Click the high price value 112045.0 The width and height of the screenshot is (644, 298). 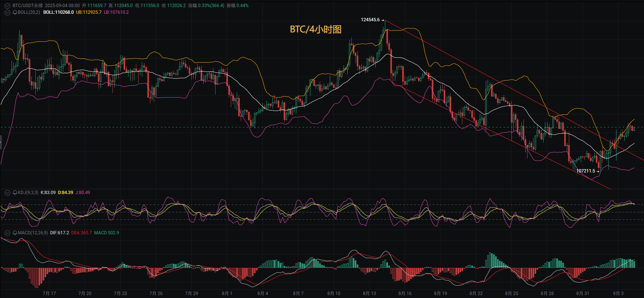pyautogui.click(x=123, y=6)
